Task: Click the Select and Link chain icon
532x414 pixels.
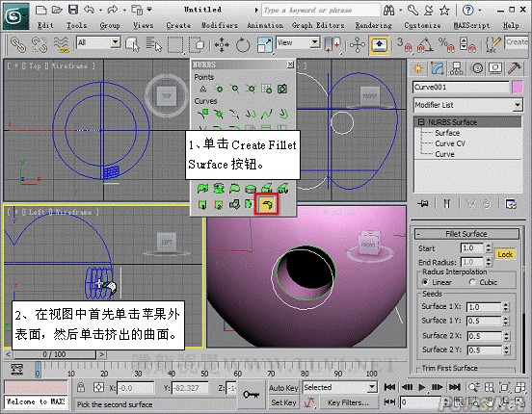Action: pos(18,44)
